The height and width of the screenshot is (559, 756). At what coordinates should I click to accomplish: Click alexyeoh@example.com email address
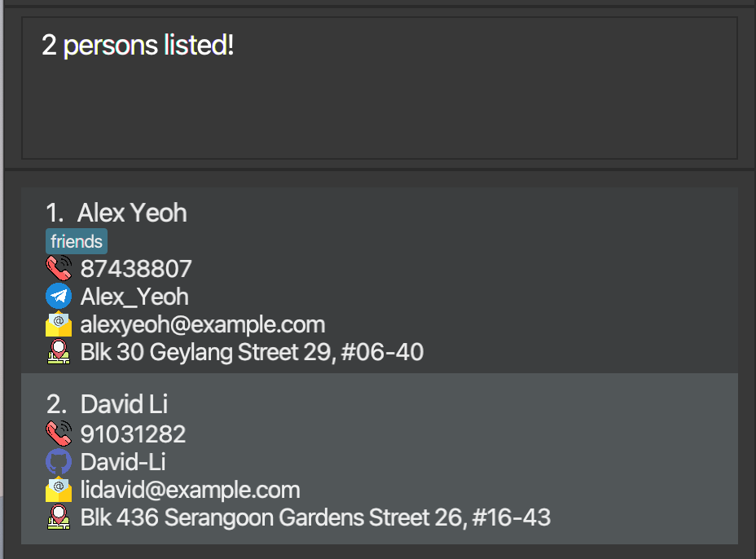203,324
